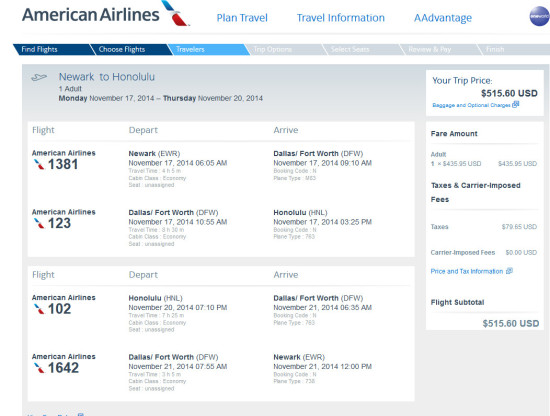Click the AA tail icon next to flight 1642
Screen dimensions: 550x416
tap(39, 368)
